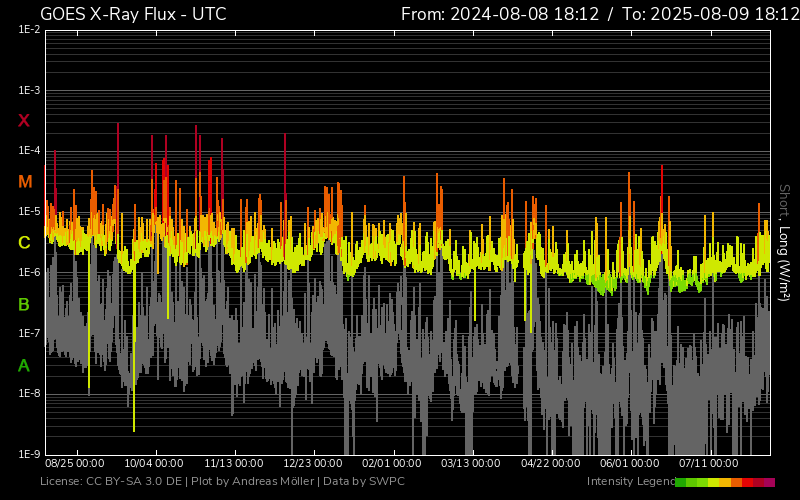Click the red X flare class label
This screenshot has height=500, width=800.
24,121
